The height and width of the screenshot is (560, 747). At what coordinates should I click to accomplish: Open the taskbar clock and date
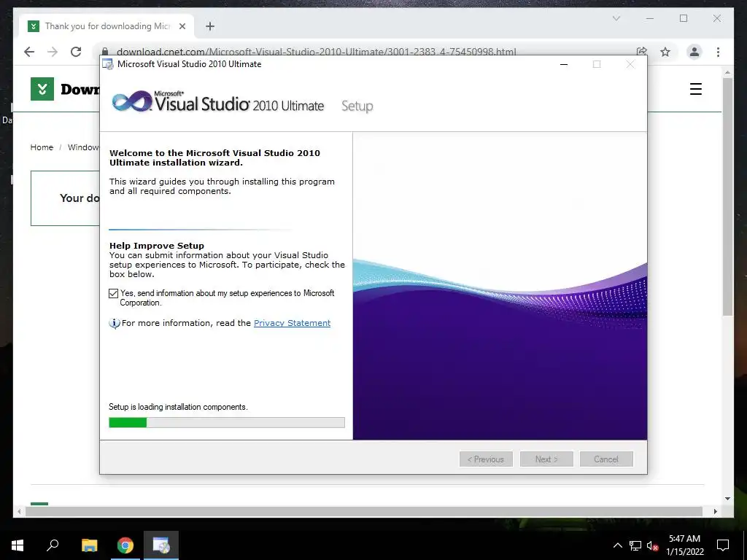click(x=684, y=545)
